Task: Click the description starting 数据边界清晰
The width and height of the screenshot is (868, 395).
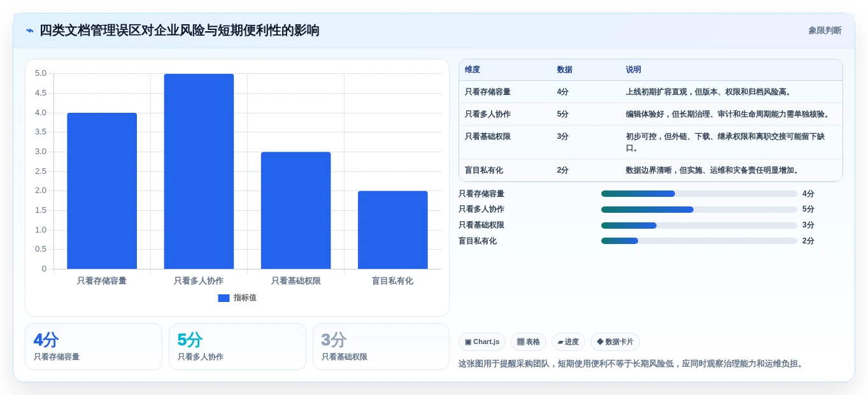Action: [713, 170]
